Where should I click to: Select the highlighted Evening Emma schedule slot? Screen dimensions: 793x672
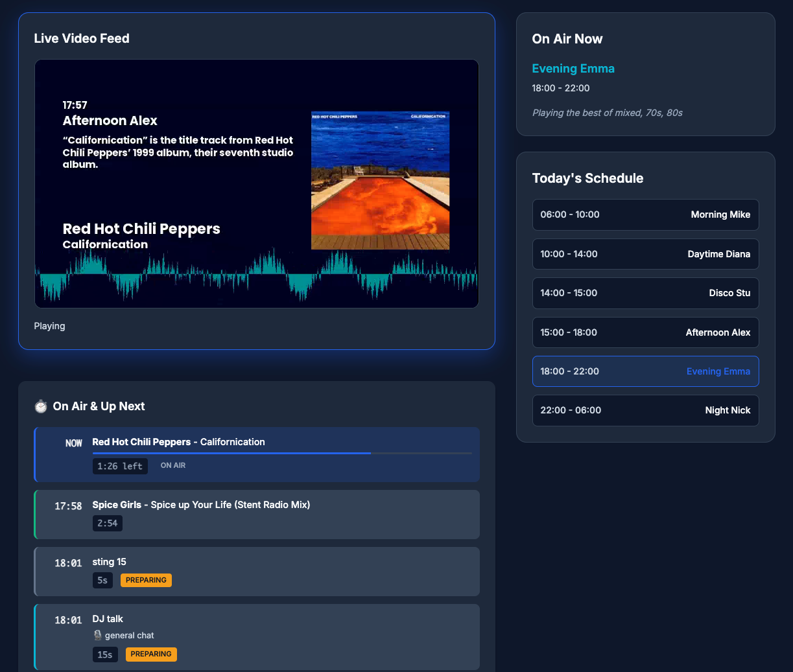pos(645,371)
